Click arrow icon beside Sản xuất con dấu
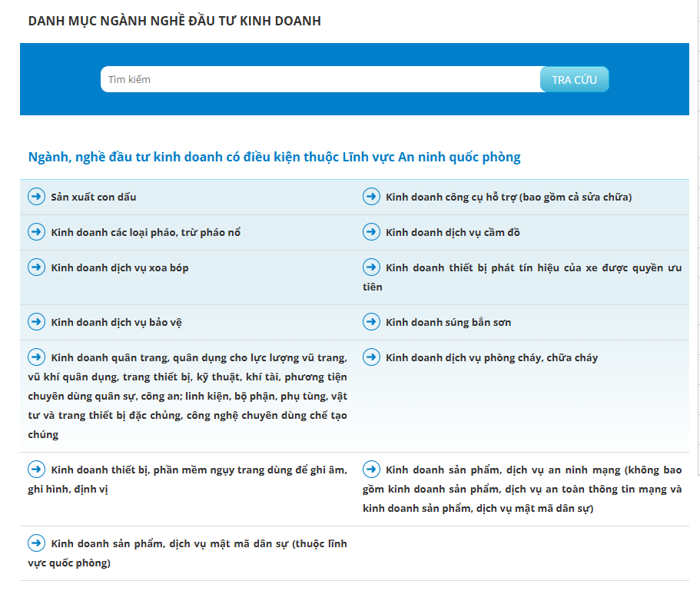The width and height of the screenshot is (700, 591). 36,197
